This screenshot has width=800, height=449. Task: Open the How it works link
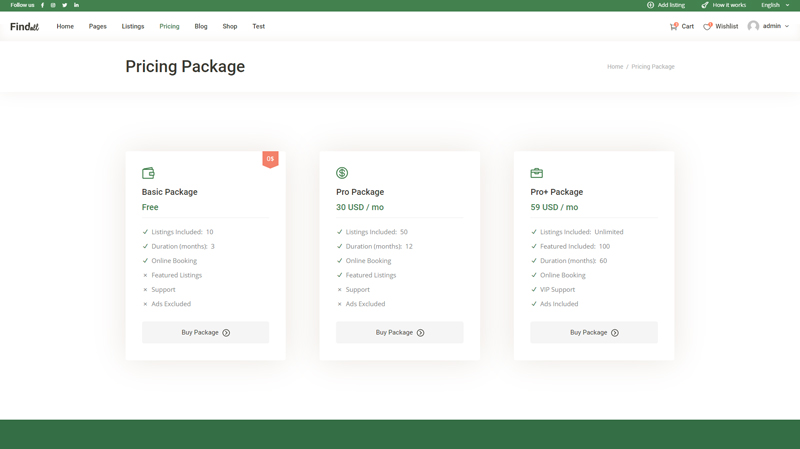coord(728,5)
